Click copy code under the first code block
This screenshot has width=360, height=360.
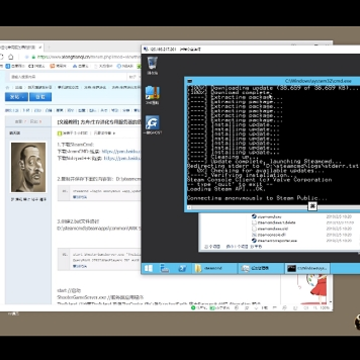(80, 197)
